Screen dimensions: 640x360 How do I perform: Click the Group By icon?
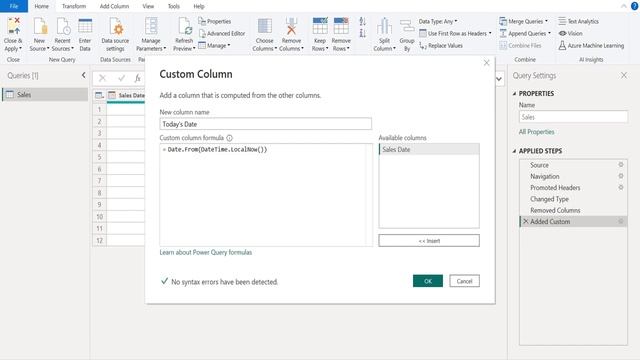coord(407,27)
